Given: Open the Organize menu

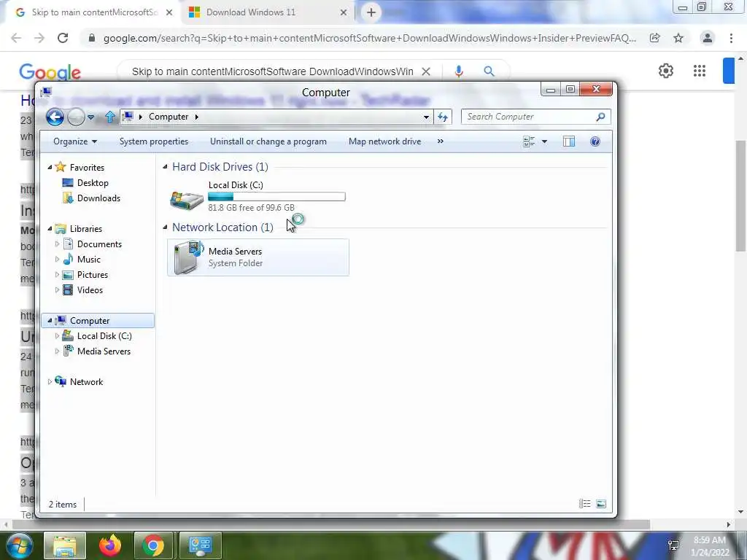Looking at the screenshot, I should tap(75, 141).
